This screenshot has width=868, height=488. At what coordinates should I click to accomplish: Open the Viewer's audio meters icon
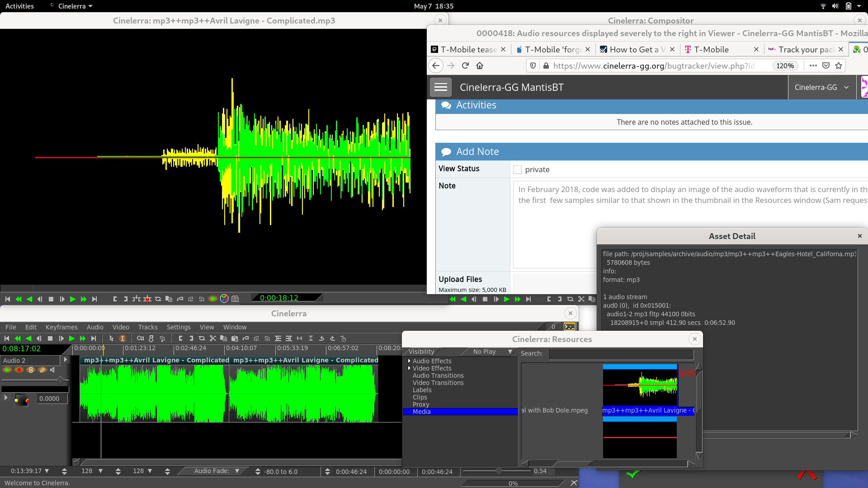235,299
